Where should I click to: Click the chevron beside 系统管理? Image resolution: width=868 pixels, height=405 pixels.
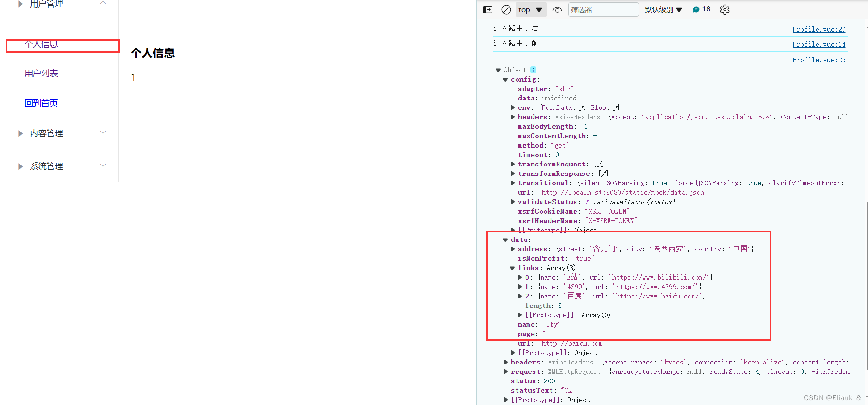pos(103,165)
